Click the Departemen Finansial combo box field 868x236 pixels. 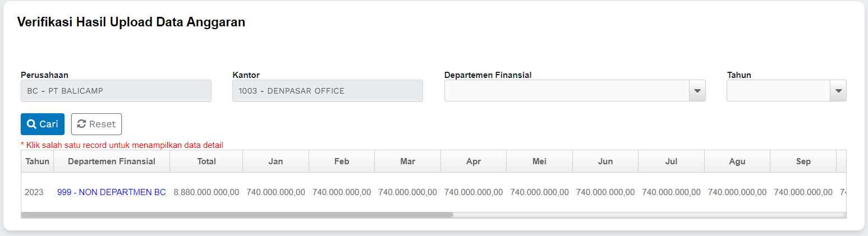point(566,91)
